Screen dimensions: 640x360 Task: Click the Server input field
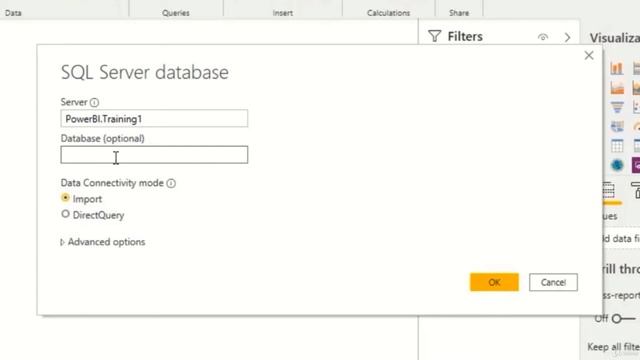click(x=154, y=118)
